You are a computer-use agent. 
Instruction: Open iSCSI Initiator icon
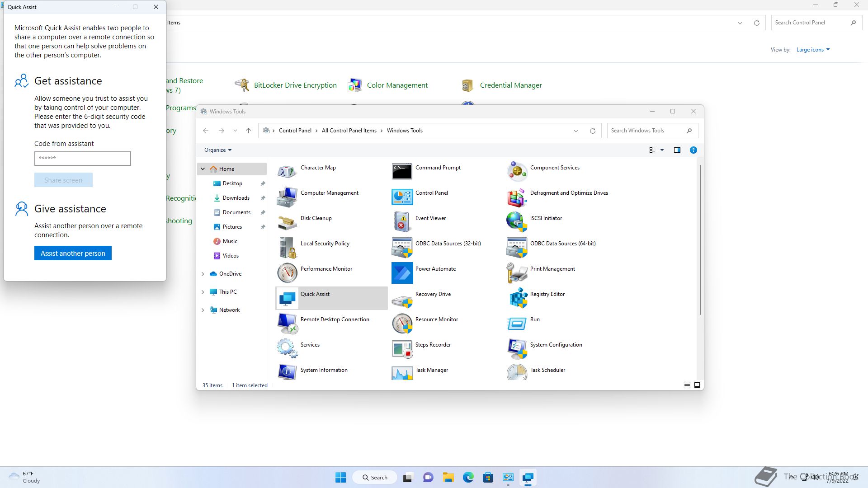(517, 222)
